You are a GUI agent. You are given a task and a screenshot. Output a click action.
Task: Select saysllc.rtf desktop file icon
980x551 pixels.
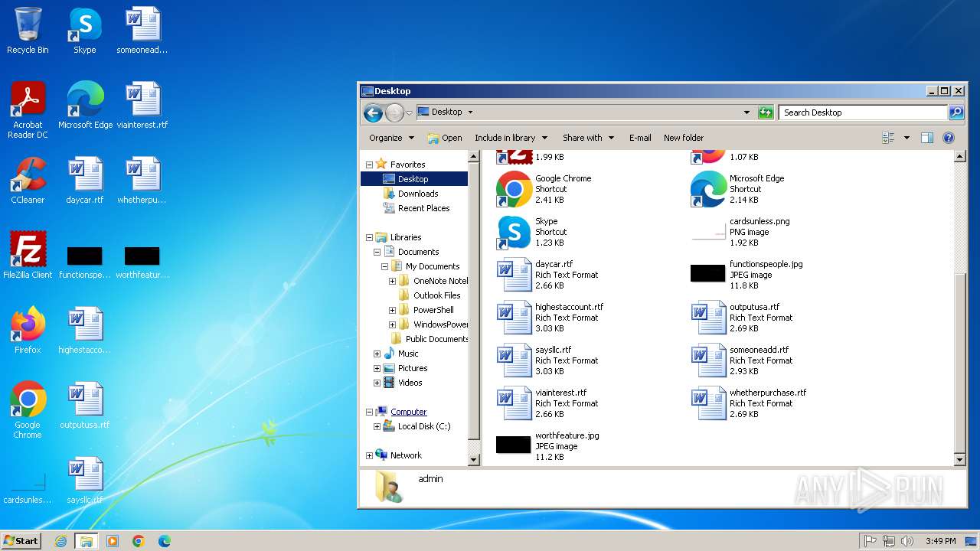pyautogui.click(x=85, y=481)
